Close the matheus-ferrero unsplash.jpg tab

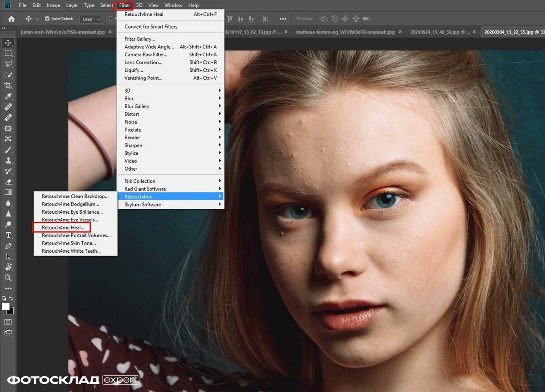coord(401,32)
